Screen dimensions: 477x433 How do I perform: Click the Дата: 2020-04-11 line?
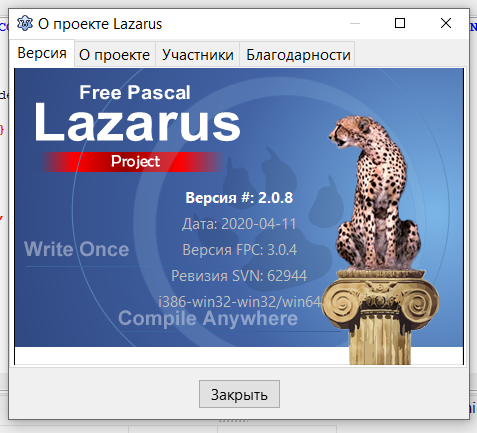239,224
